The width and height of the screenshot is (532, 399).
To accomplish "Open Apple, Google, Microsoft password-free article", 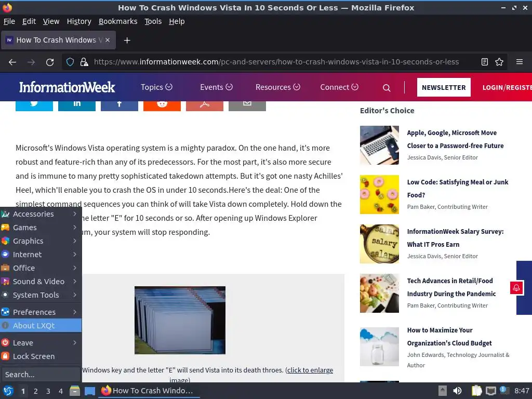I will (455, 139).
